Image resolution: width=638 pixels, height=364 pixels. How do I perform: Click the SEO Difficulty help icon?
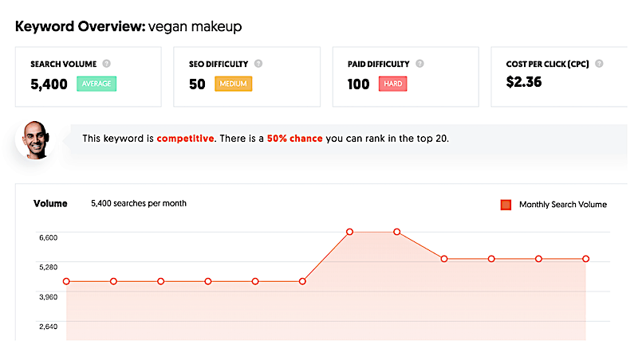tap(258, 64)
